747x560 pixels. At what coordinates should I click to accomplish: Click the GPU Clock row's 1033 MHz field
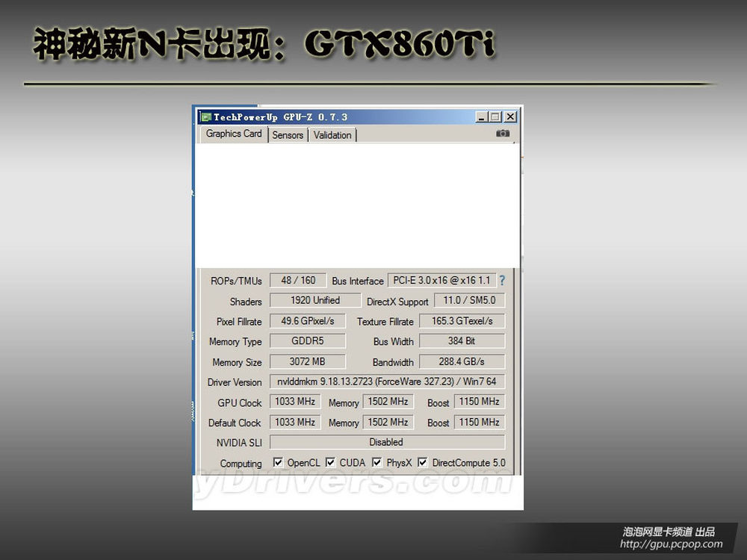(x=295, y=402)
